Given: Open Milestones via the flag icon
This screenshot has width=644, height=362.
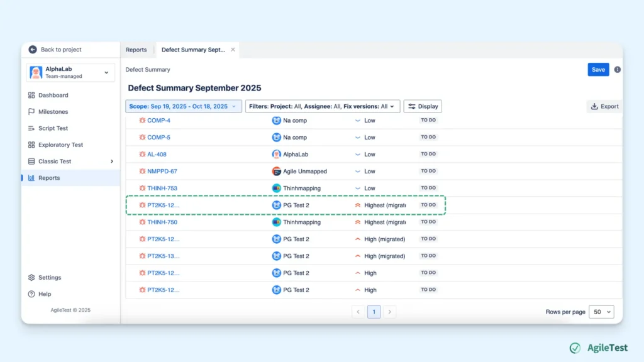Looking at the screenshot, I should [31, 111].
